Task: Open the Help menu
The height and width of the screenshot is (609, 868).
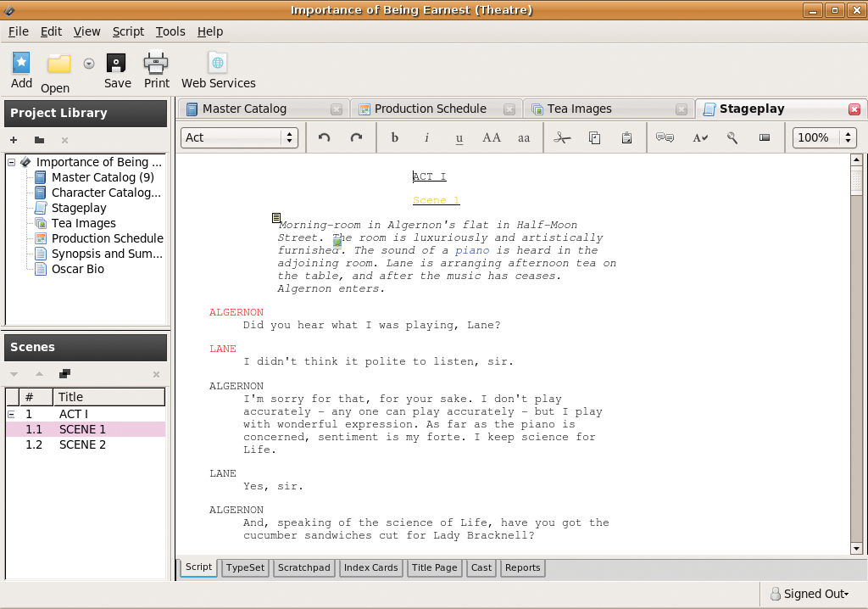Action: 210,31
